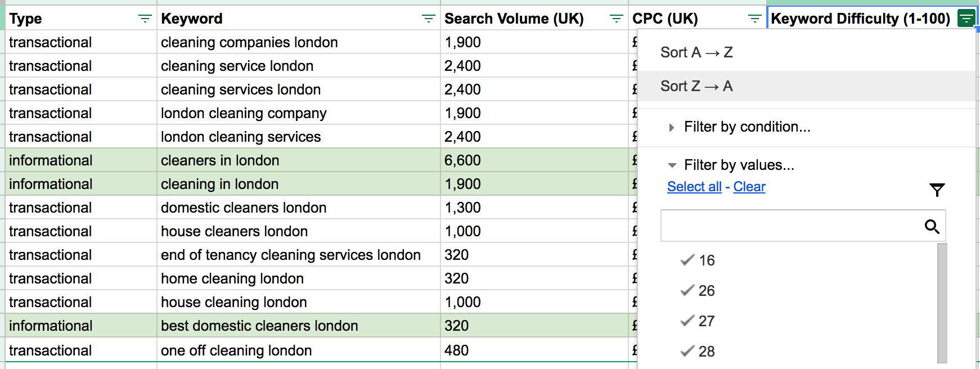
Task: Click the Clear link
Action: point(749,187)
